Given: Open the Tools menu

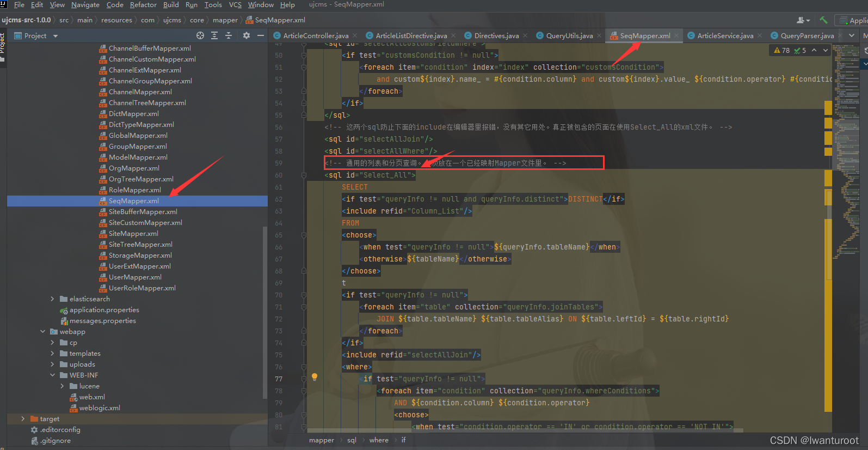Looking at the screenshot, I should tap(213, 5).
